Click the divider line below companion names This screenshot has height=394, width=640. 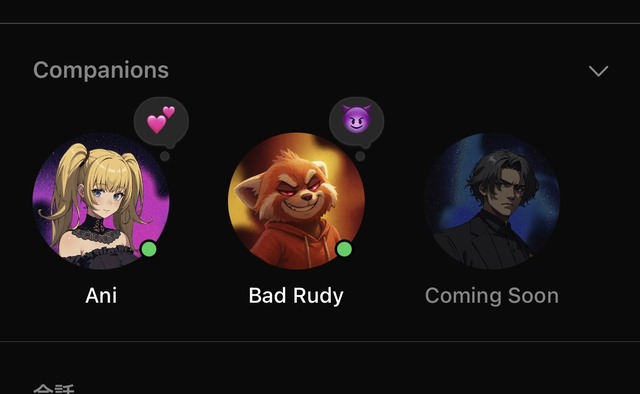pyautogui.click(x=320, y=341)
